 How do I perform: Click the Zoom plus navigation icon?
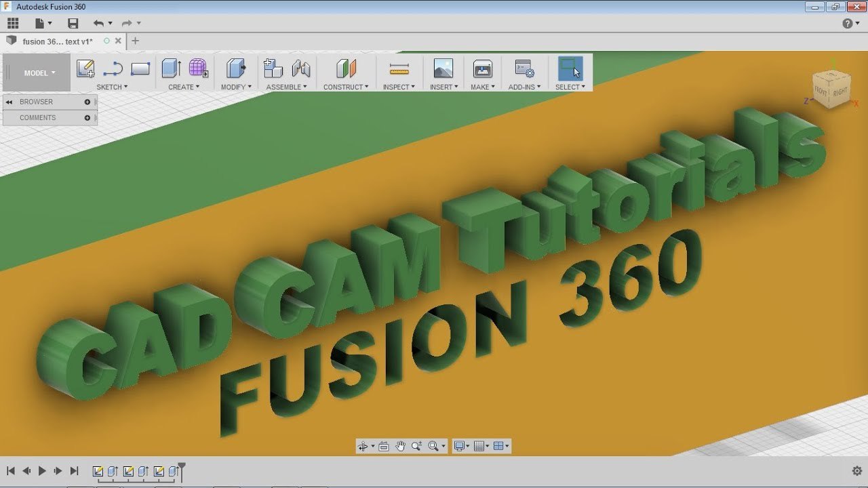pyautogui.click(x=416, y=446)
